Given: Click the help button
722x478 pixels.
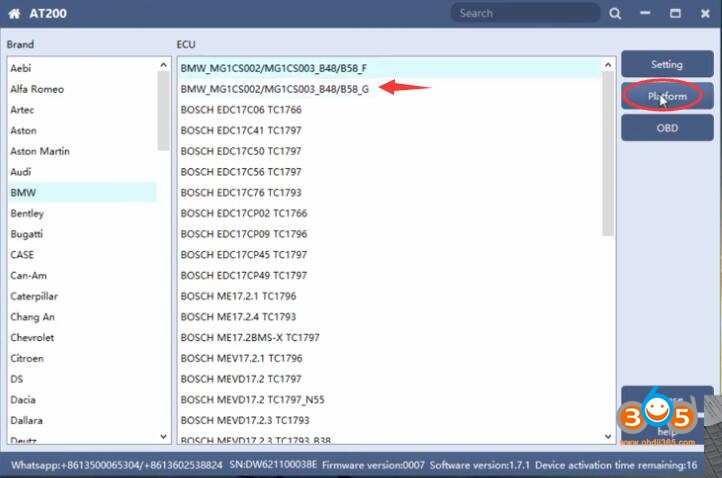Looking at the screenshot, I should (x=667, y=431).
